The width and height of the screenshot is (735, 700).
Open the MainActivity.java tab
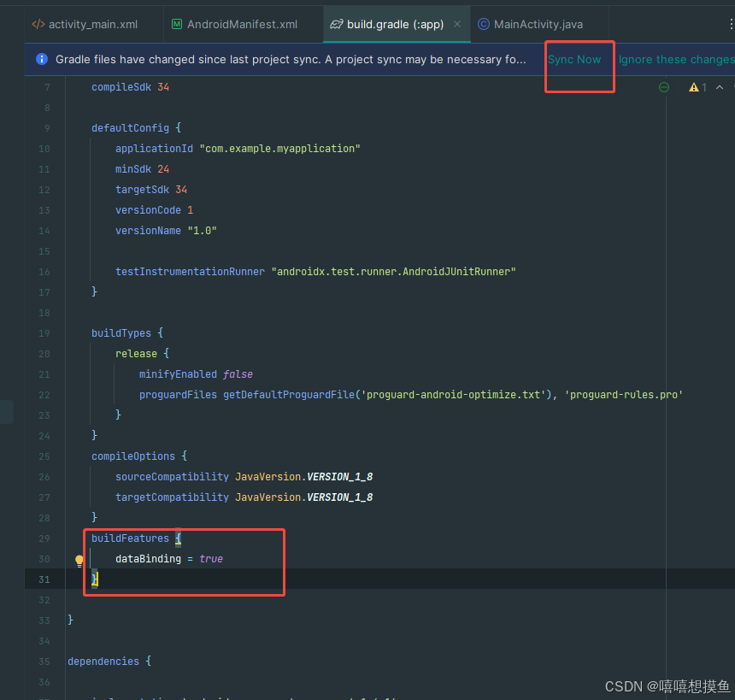538,24
